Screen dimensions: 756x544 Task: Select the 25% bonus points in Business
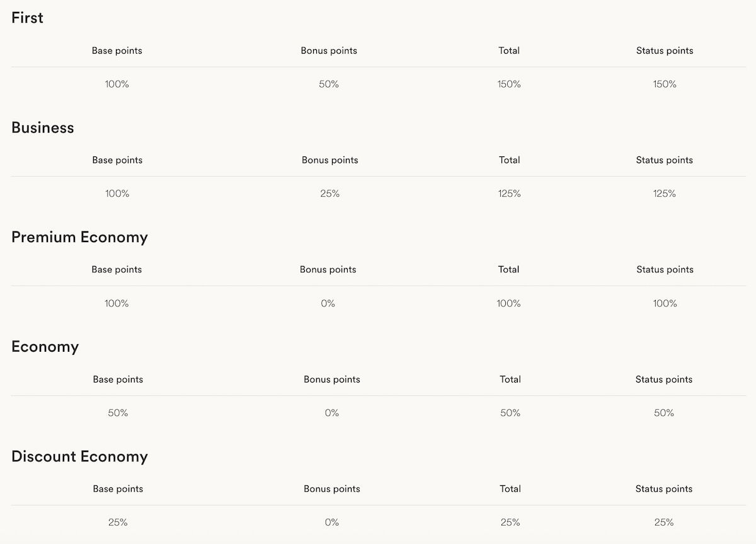[x=329, y=194]
